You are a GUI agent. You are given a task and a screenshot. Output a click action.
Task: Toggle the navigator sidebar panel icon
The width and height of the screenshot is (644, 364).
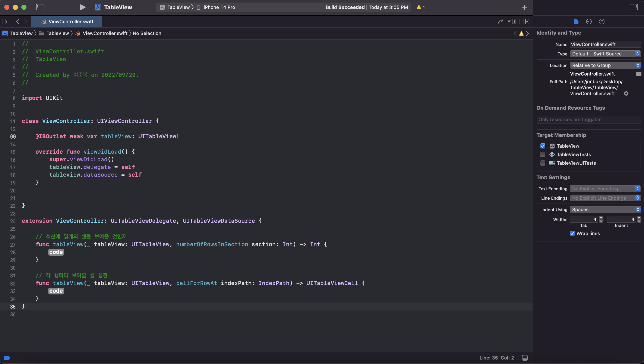(40, 7)
